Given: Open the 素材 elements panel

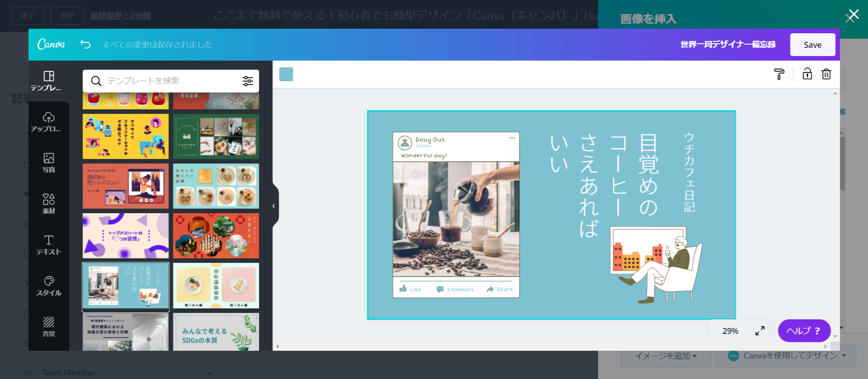Looking at the screenshot, I should [49, 204].
